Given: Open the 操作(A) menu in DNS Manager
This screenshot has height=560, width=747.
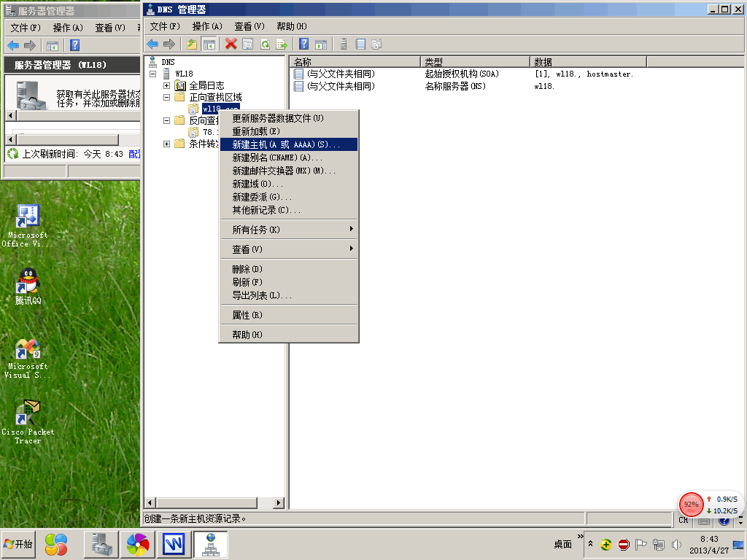Looking at the screenshot, I should tap(207, 26).
